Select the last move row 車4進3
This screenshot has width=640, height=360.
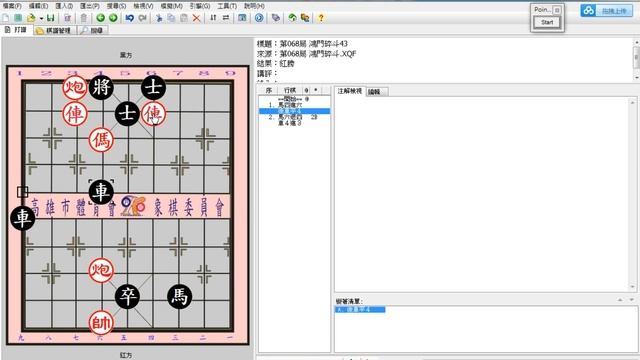click(294, 123)
